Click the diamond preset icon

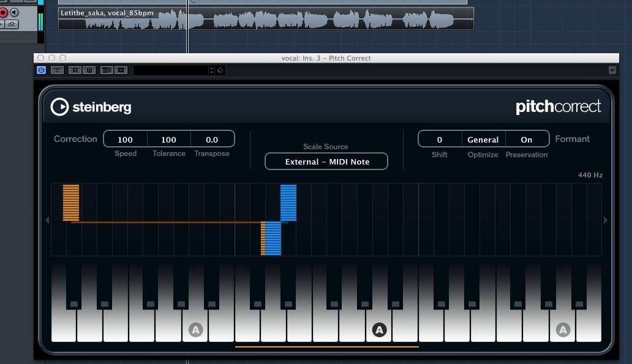pos(220,70)
